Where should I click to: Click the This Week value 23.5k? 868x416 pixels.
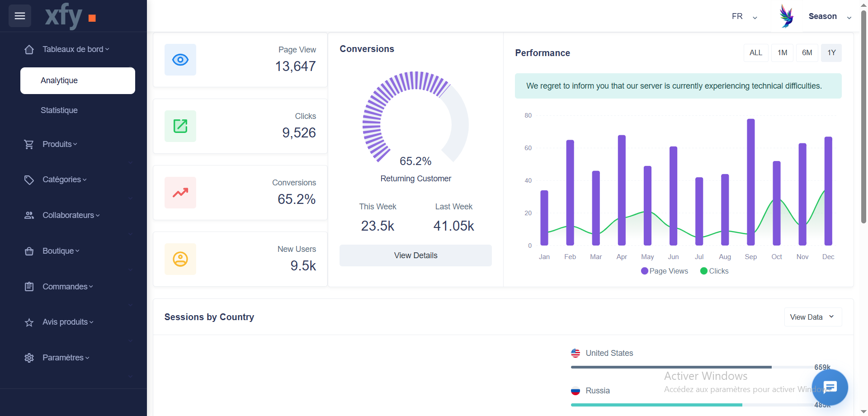(377, 226)
